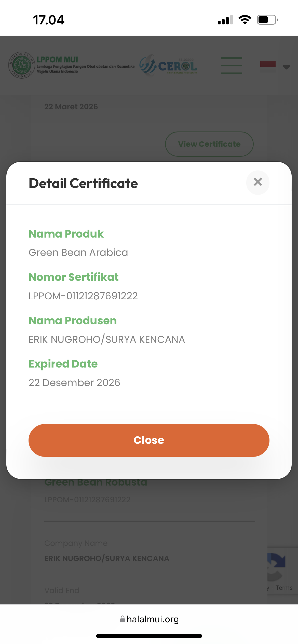
Task: Select the Indonesian flag language icon
Action: 268,66
